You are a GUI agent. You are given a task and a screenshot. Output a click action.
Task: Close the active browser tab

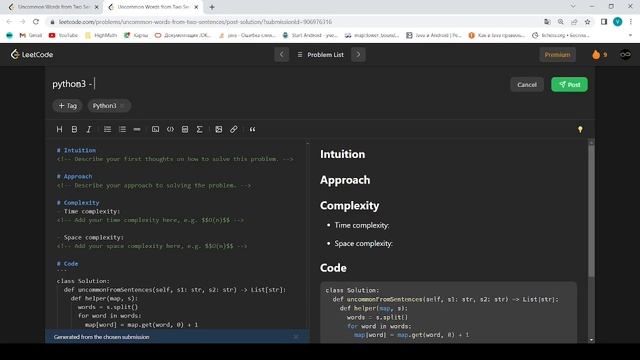196,7
